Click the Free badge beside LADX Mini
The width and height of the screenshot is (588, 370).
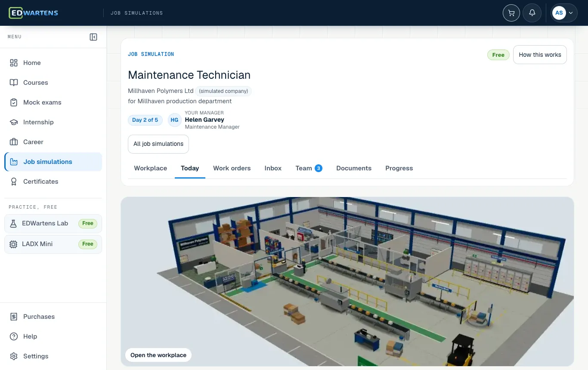tap(88, 244)
